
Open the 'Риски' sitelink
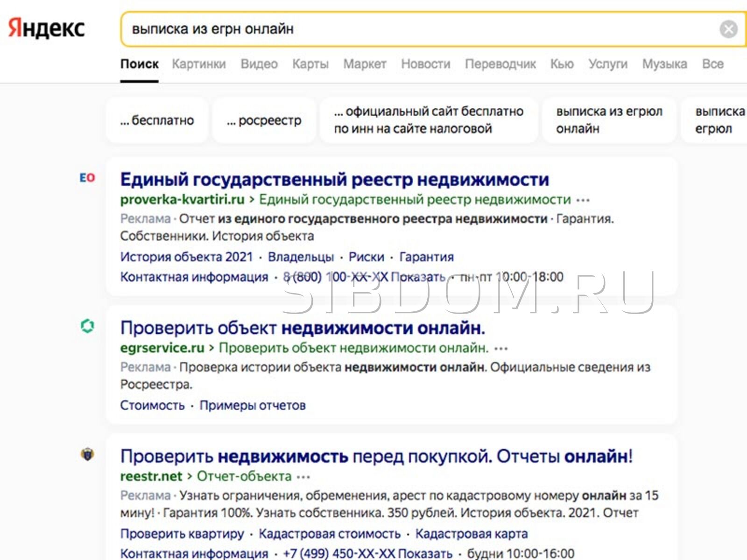tap(366, 257)
